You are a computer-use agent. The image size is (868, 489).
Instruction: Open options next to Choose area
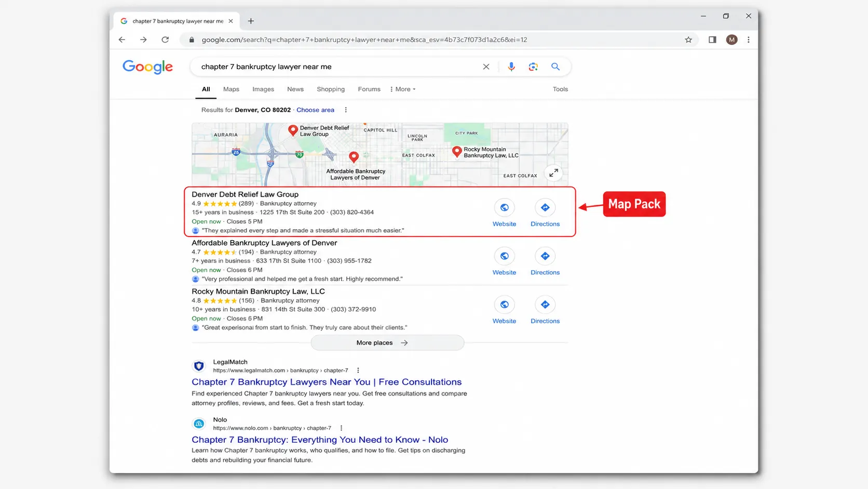[346, 110]
